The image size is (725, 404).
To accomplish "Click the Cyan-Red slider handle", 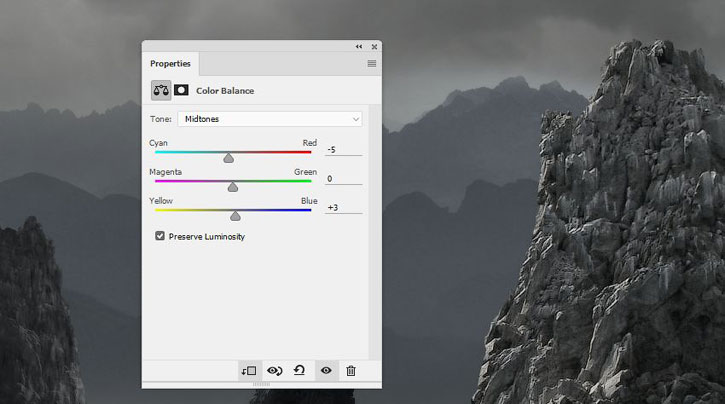I will pos(228,159).
